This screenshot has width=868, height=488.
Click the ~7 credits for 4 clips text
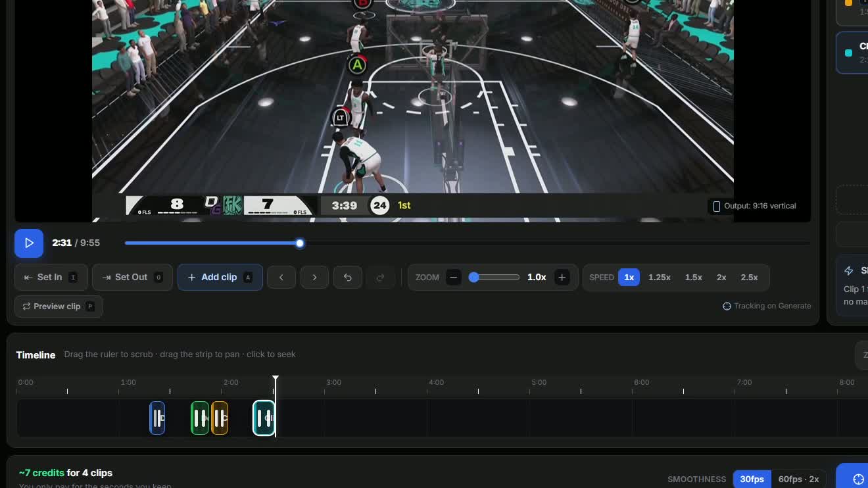(x=66, y=473)
